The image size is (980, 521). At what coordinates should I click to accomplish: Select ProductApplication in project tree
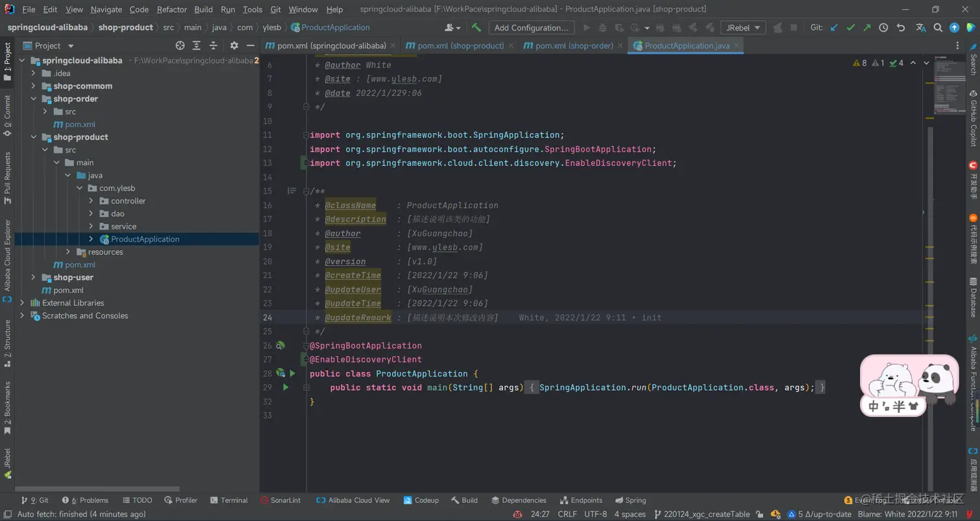pyautogui.click(x=137, y=239)
